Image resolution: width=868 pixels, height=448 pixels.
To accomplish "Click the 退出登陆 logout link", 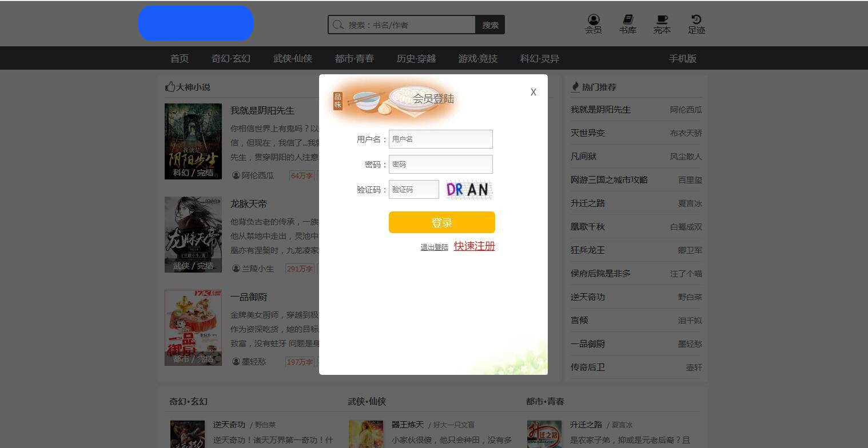I will pyautogui.click(x=434, y=247).
